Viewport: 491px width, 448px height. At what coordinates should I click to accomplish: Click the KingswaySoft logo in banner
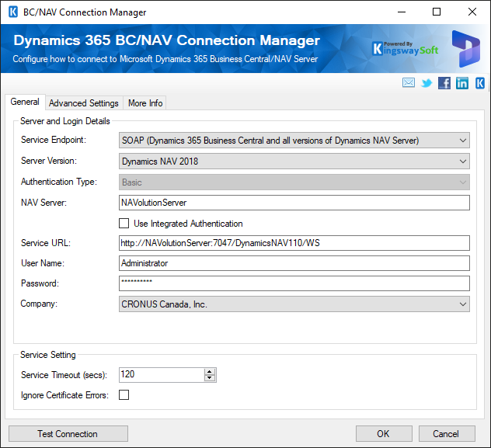click(406, 48)
